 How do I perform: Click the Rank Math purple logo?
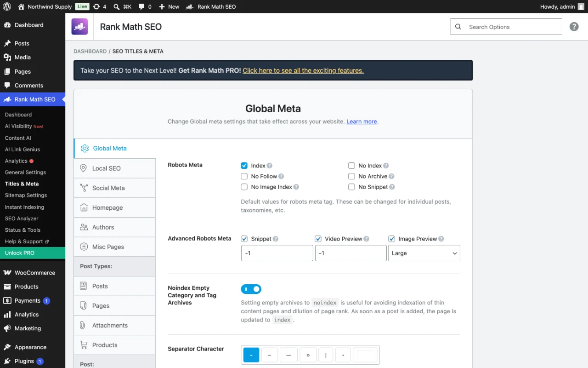79,27
